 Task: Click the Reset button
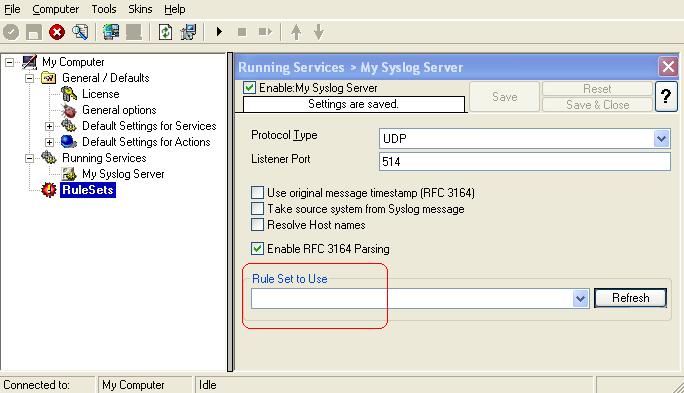[x=597, y=89]
